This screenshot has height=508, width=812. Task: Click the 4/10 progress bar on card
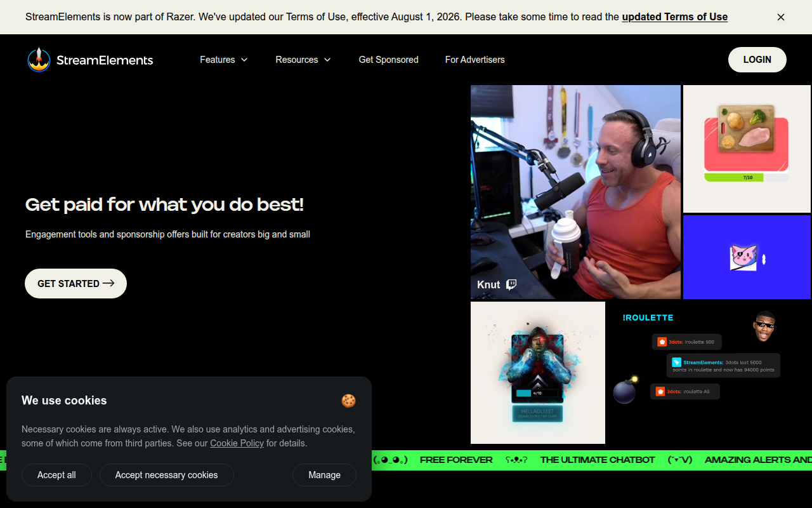tap(537, 393)
